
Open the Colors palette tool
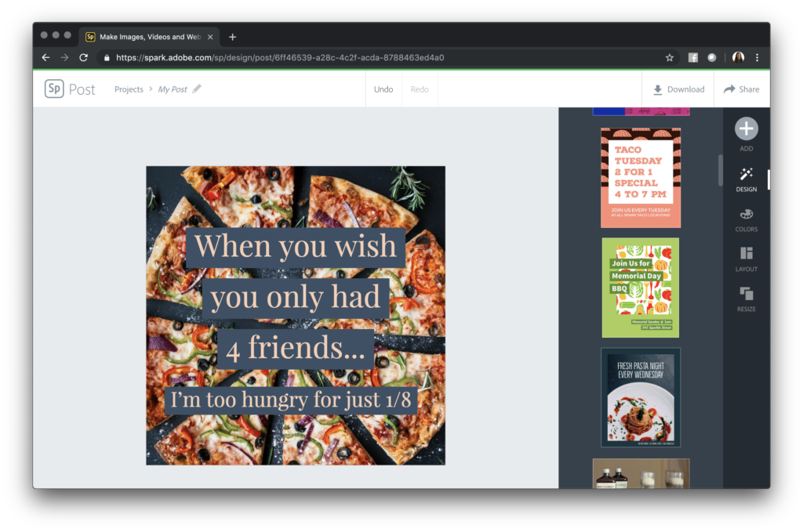pyautogui.click(x=746, y=215)
